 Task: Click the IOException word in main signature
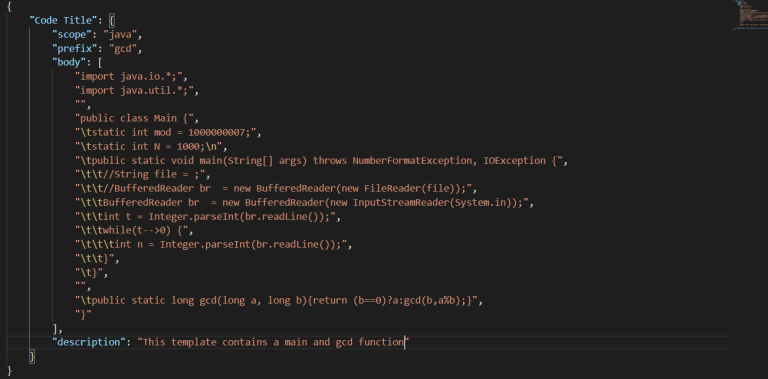pos(514,161)
